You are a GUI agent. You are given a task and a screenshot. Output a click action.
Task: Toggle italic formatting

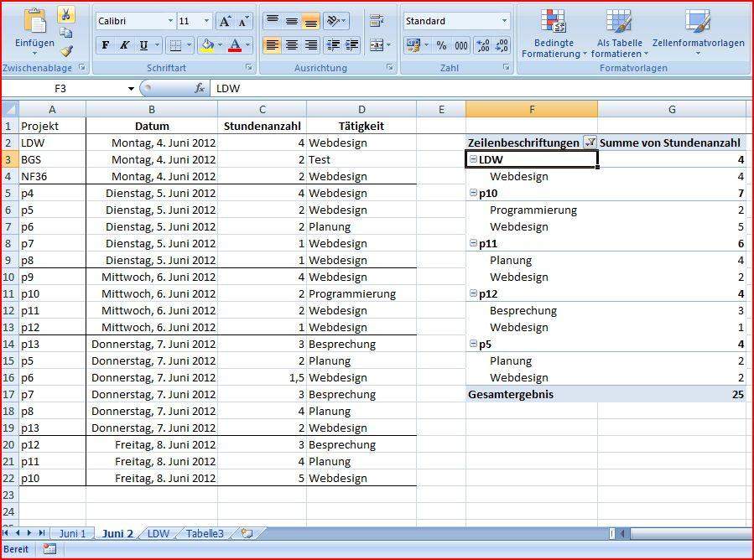click(125, 45)
